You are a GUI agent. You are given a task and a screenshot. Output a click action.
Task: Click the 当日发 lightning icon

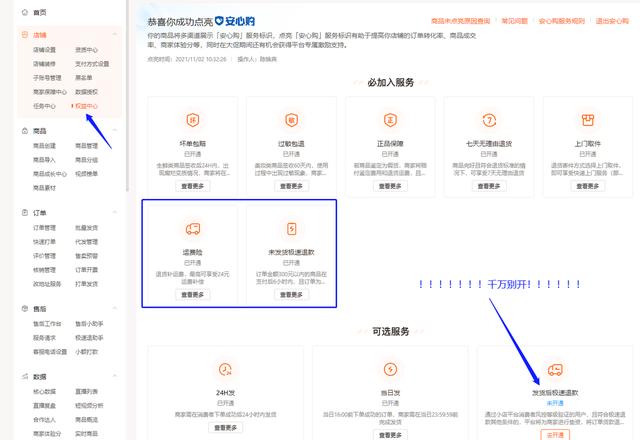[x=390, y=371]
